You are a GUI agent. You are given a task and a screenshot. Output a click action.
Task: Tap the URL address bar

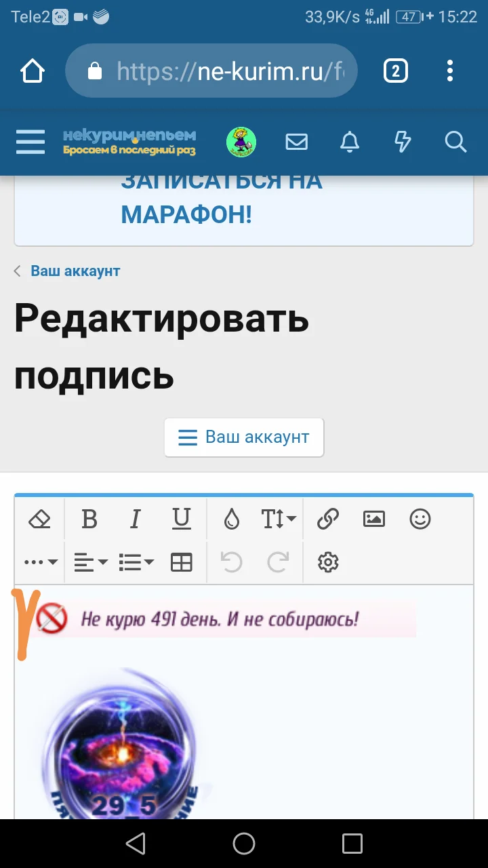(x=211, y=71)
